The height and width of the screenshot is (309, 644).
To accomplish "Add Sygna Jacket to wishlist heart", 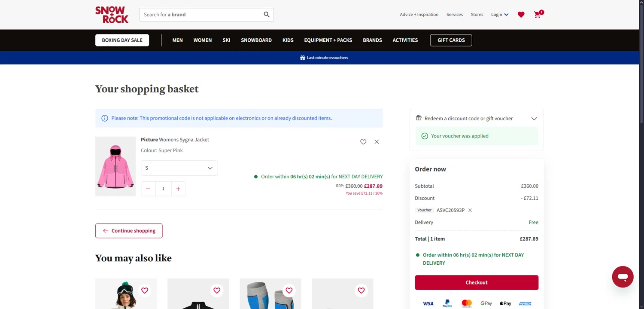I will [x=363, y=142].
